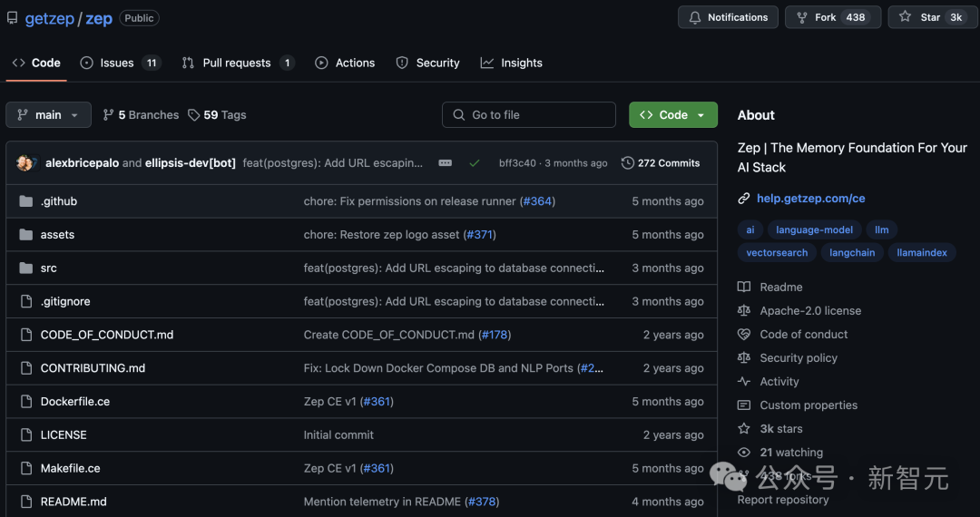This screenshot has width=980, height=517.
Task: Open the ellipsis-dev[bot] author link
Action: pos(190,163)
